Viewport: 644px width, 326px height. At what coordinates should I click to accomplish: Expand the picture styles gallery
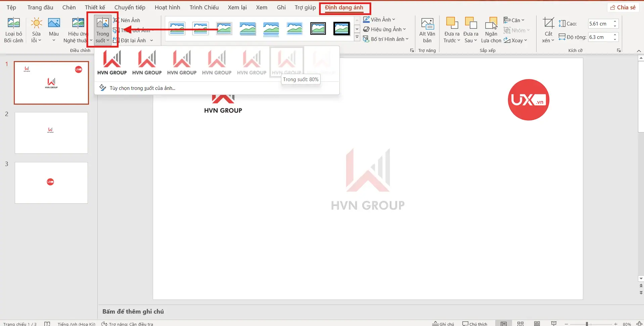point(357,37)
